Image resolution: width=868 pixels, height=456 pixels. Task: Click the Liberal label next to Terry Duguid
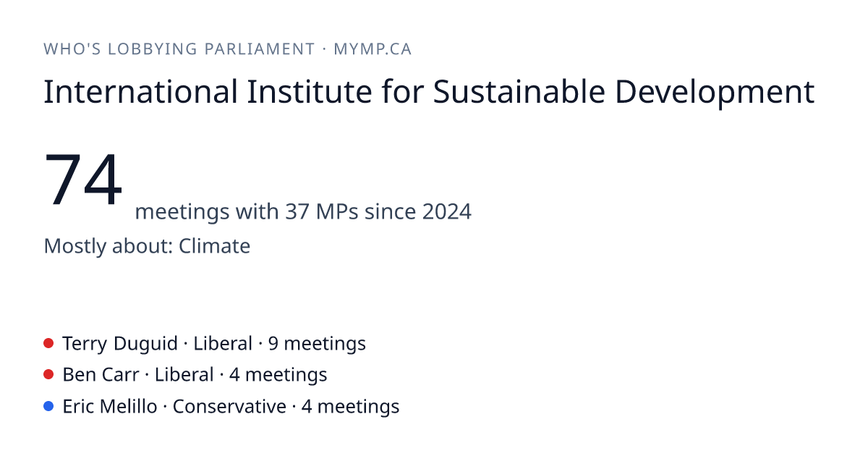[x=223, y=343]
